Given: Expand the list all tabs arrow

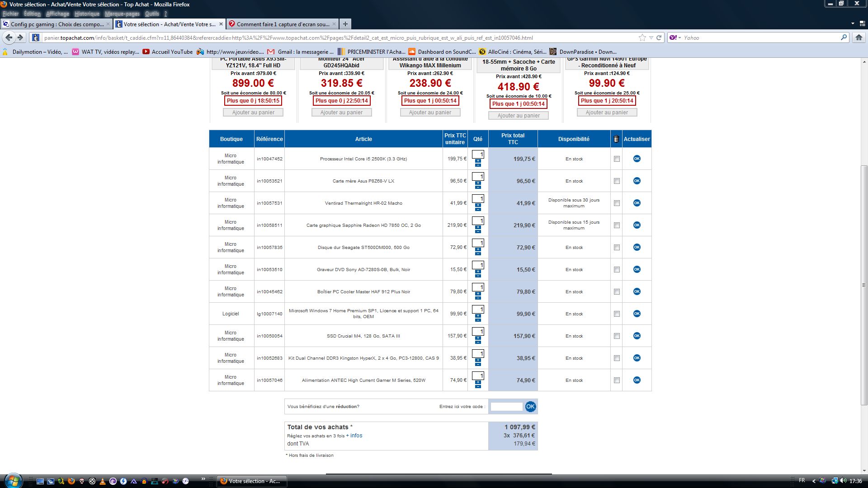Looking at the screenshot, I should 853,23.
